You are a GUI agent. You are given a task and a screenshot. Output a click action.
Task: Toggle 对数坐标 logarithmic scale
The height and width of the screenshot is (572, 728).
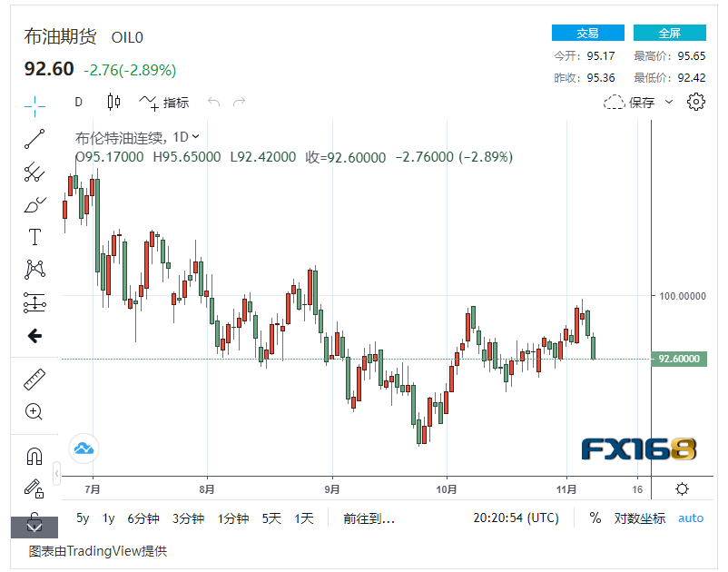pos(640,518)
